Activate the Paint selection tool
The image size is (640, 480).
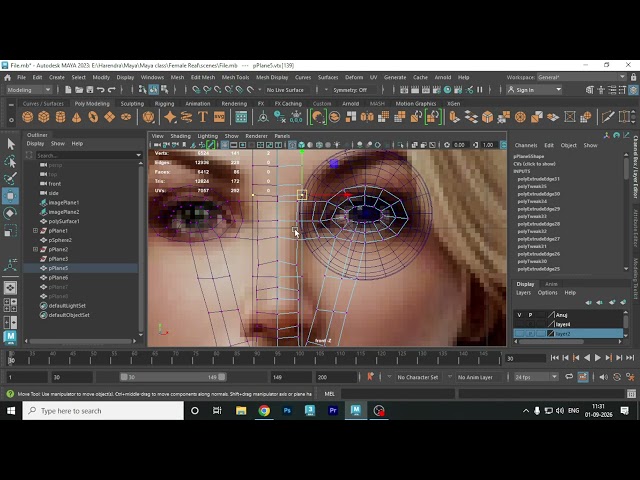pyautogui.click(x=11, y=178)
